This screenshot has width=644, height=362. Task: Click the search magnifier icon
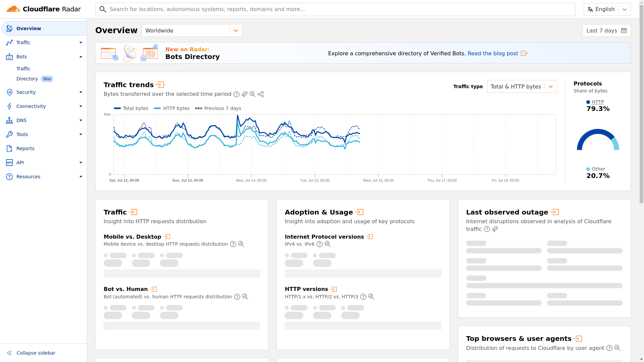tap(103, 9)
